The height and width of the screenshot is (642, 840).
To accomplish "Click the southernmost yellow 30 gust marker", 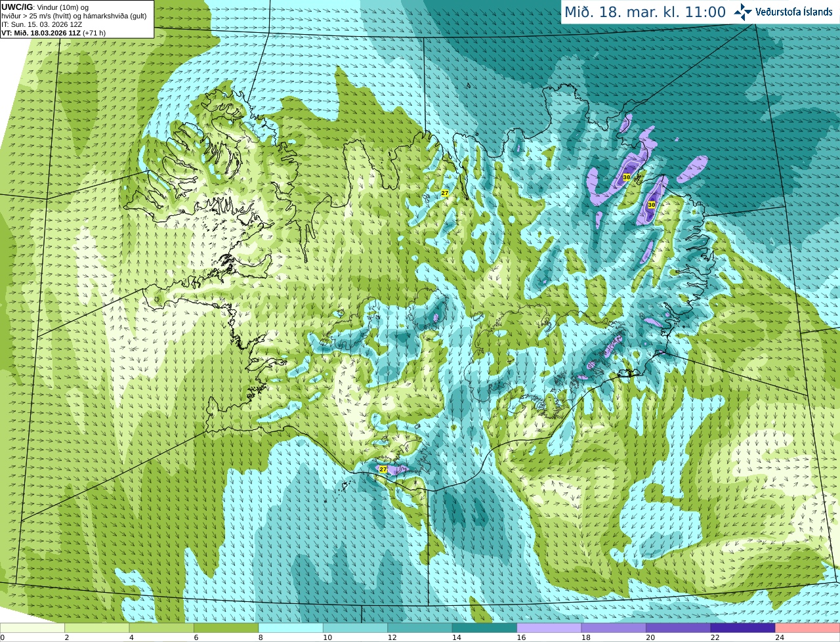I will click(x=651, y=205).
